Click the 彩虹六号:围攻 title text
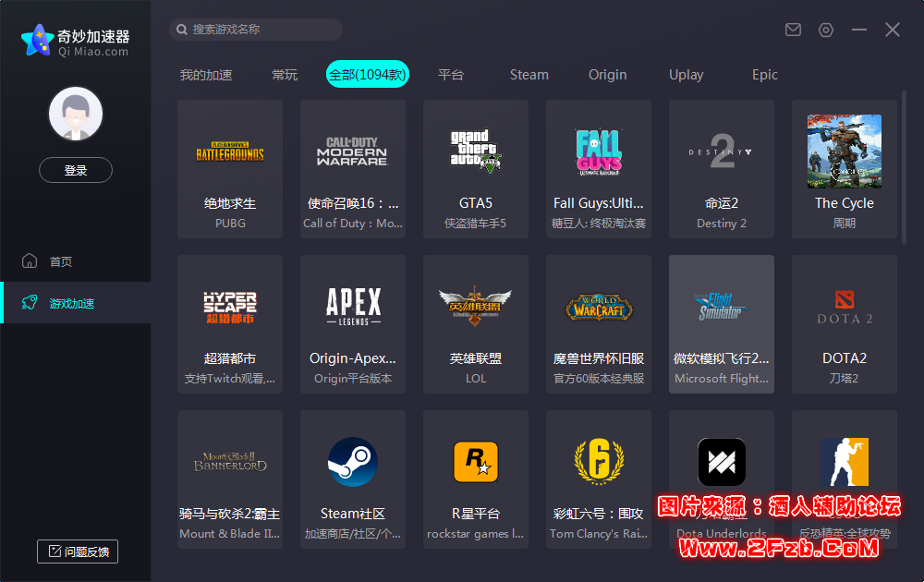This screenshot has width=924, height=582. click(x=599, y=515)
